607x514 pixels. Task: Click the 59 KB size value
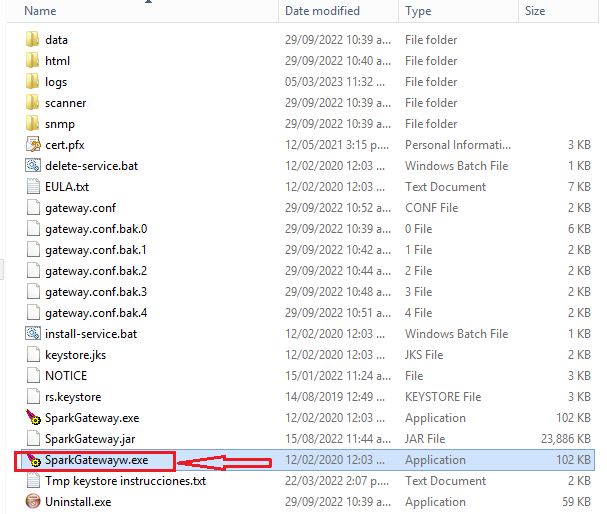tap(576, 502)
